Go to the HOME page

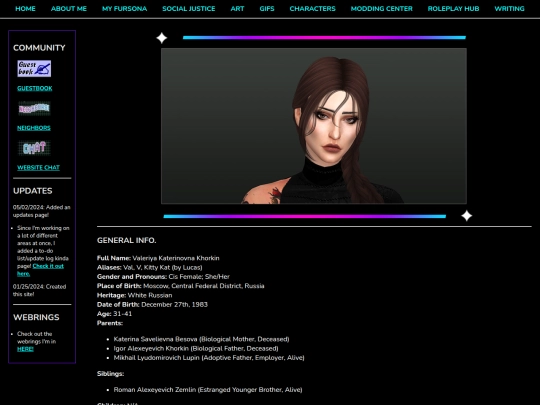[25, 9]
